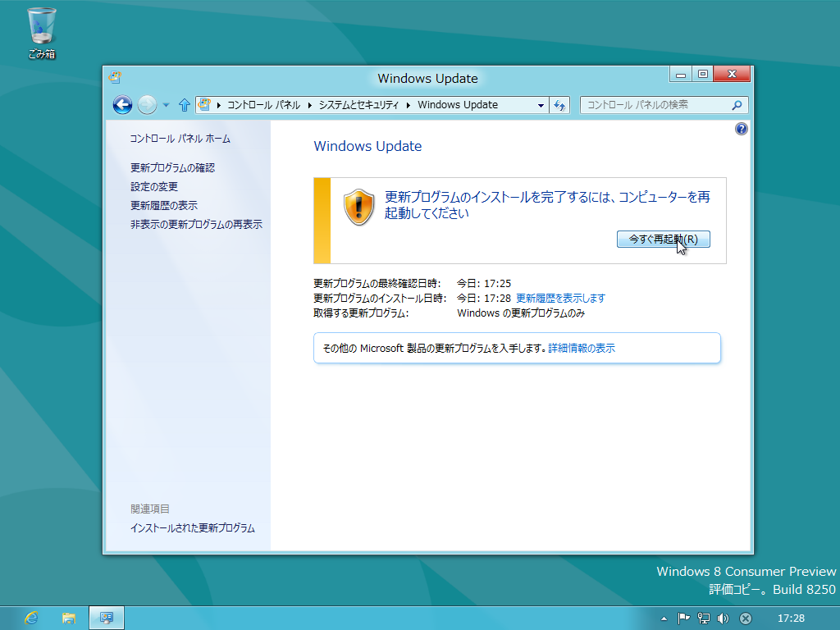Open File Explorer from the taskbar
Image resolution: width=840 pixels, height=630 pixels.
[x=69, y=619]
